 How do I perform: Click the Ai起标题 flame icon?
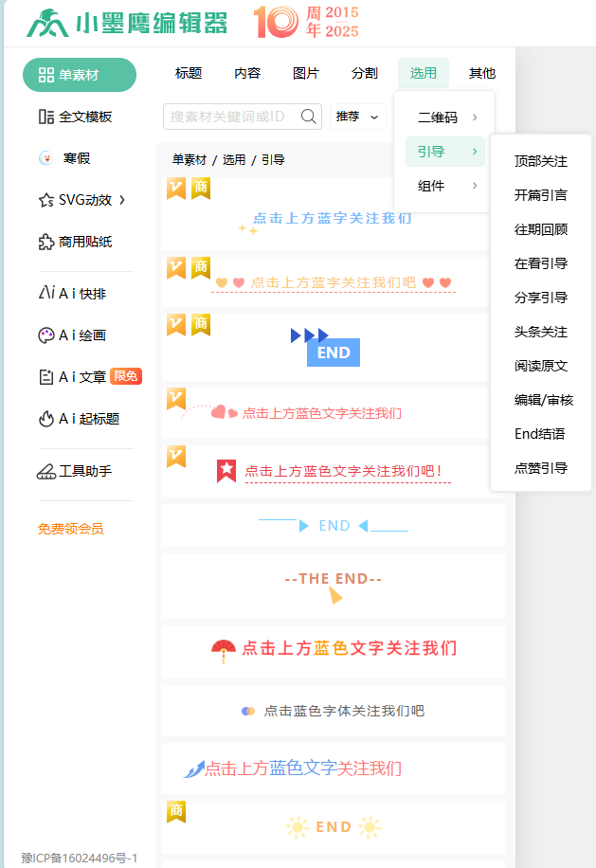coord(45,419)
